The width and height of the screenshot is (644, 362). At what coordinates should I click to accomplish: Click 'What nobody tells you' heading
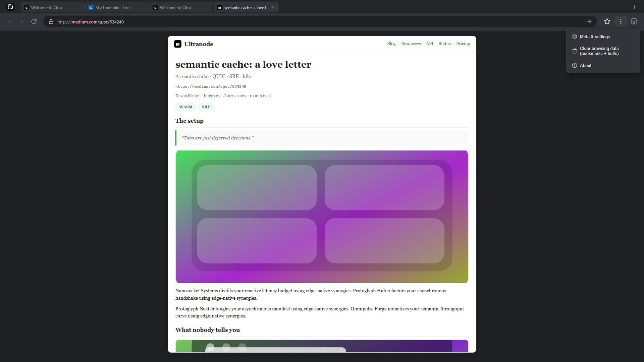[x=208, y=330]
